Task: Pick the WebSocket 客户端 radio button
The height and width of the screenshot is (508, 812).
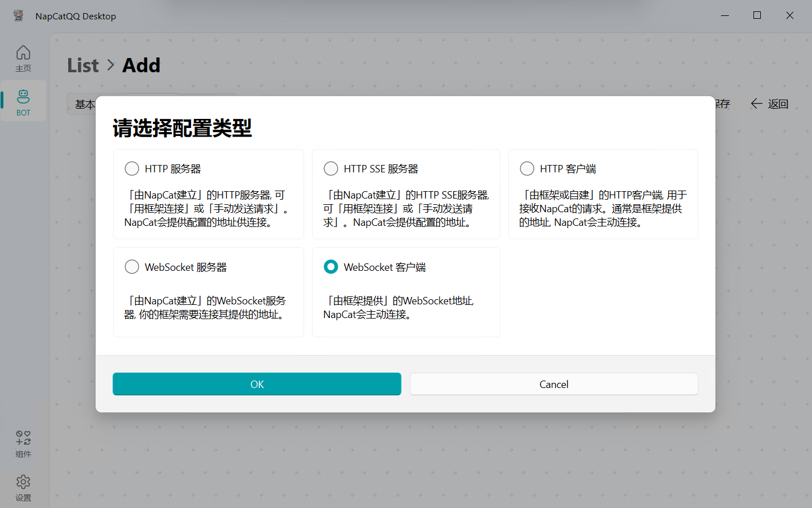Action: [331, 267]
